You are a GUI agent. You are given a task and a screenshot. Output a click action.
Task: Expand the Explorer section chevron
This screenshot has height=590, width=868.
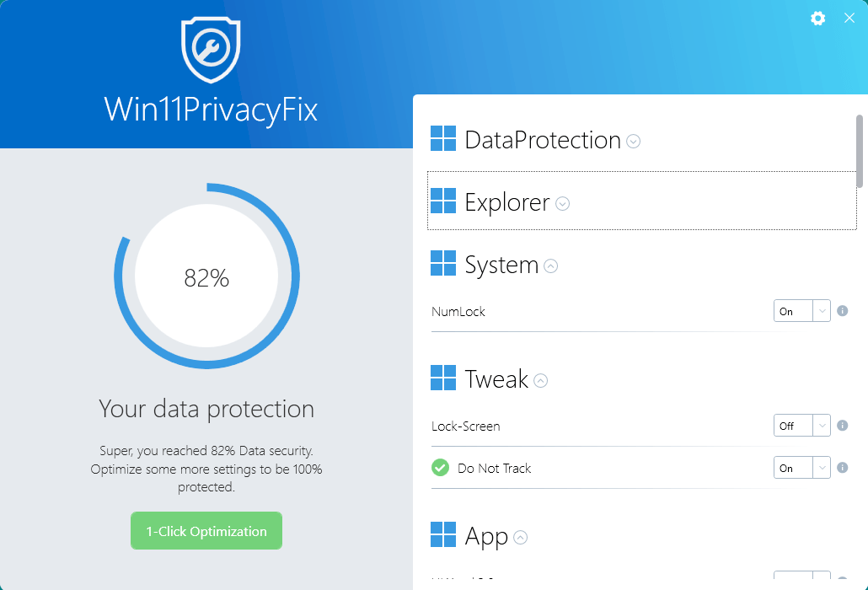pyautogui.click(x=563, y=204)
